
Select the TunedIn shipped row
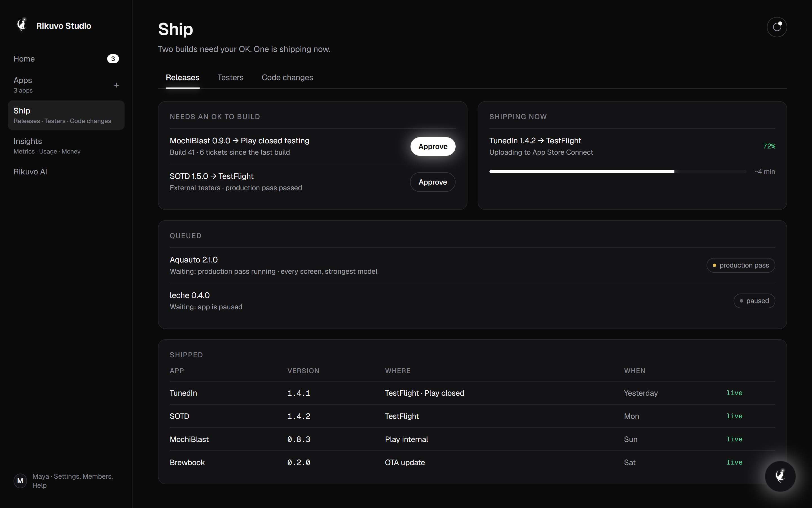tap(473, 393)
